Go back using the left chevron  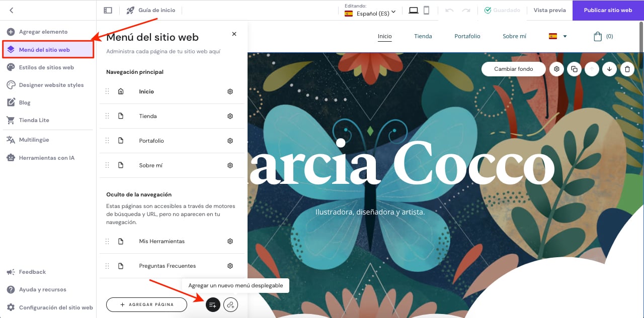pos(11,10)
